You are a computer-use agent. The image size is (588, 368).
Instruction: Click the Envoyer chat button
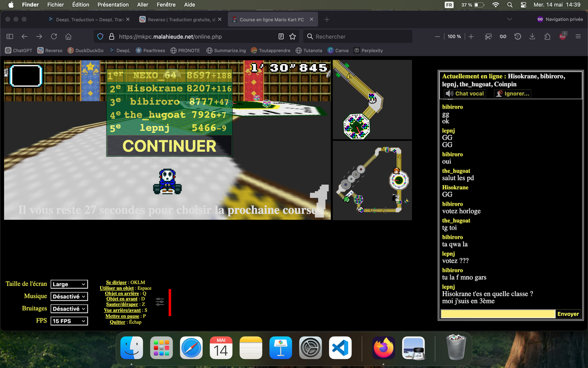click(568, 314)
